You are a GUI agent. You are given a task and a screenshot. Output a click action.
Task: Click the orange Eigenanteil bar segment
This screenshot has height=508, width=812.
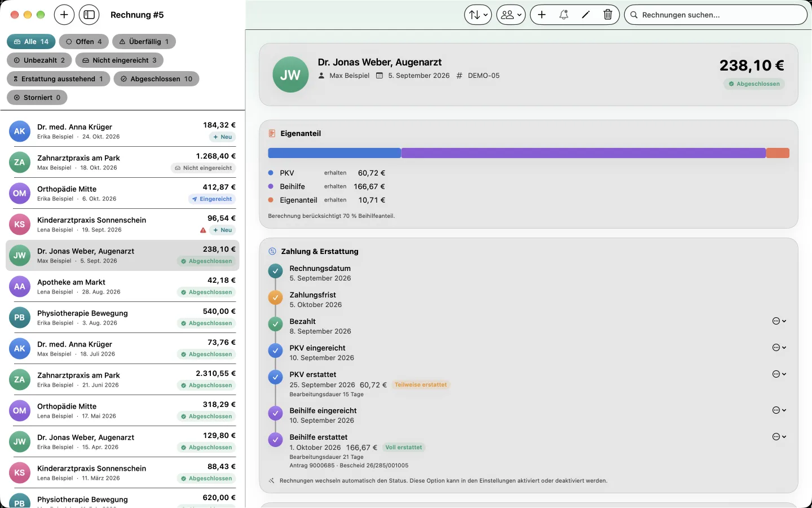[x=778, y=153]
